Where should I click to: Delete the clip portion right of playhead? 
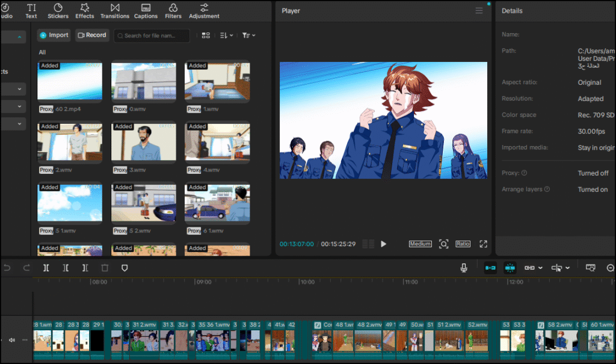click(x=85, y=268)
